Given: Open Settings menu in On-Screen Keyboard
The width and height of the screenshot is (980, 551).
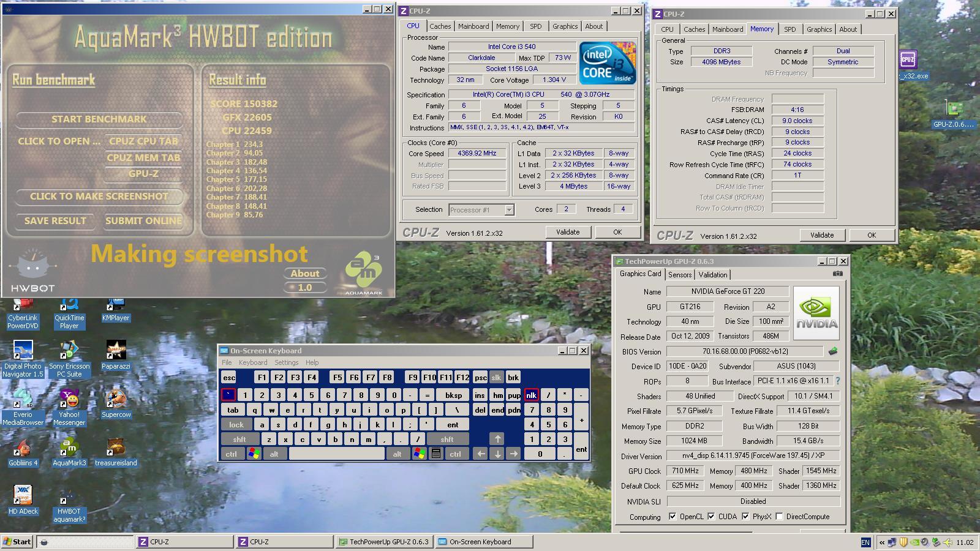Looking at the screenshot, I should click(287, 362).
